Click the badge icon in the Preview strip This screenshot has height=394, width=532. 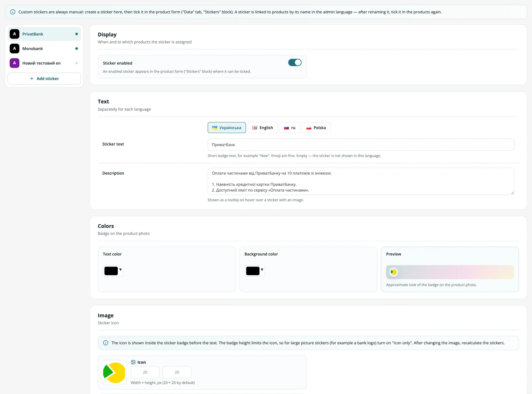393,272
